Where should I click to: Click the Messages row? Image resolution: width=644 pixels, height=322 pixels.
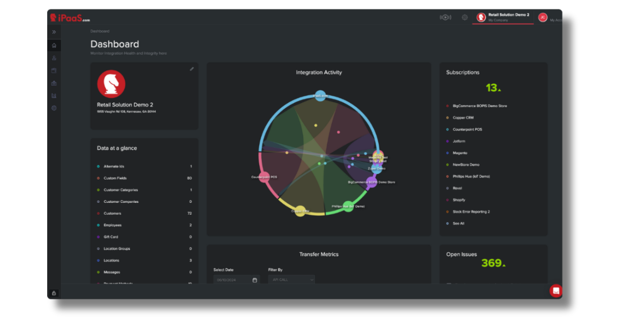[x=144, y=272]
